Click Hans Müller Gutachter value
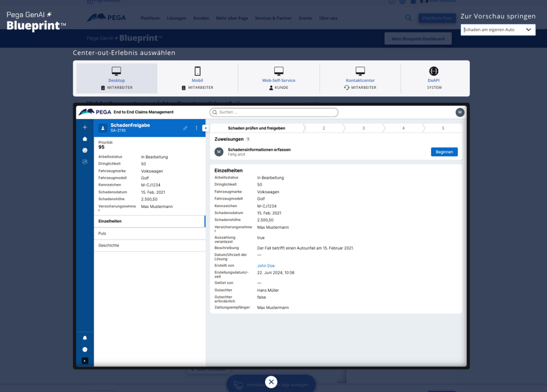Image resolution: width=547 pixels, height=392 pixels. (268, 290)
